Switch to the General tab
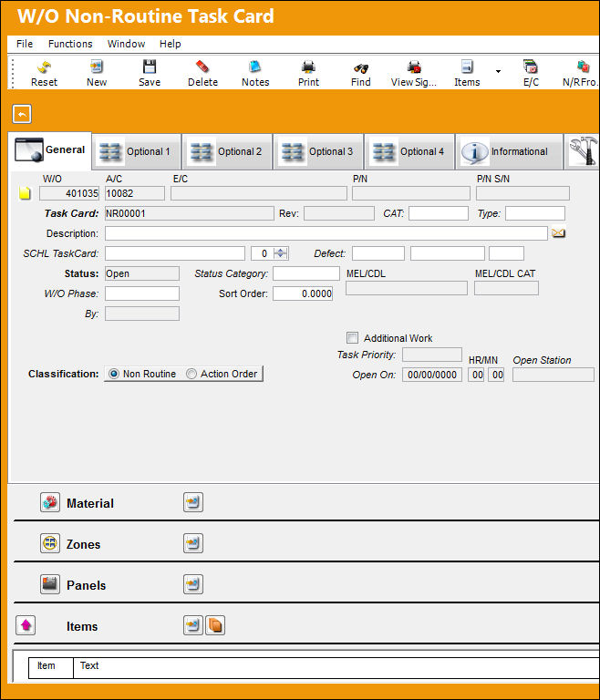 tap(50, 150)
